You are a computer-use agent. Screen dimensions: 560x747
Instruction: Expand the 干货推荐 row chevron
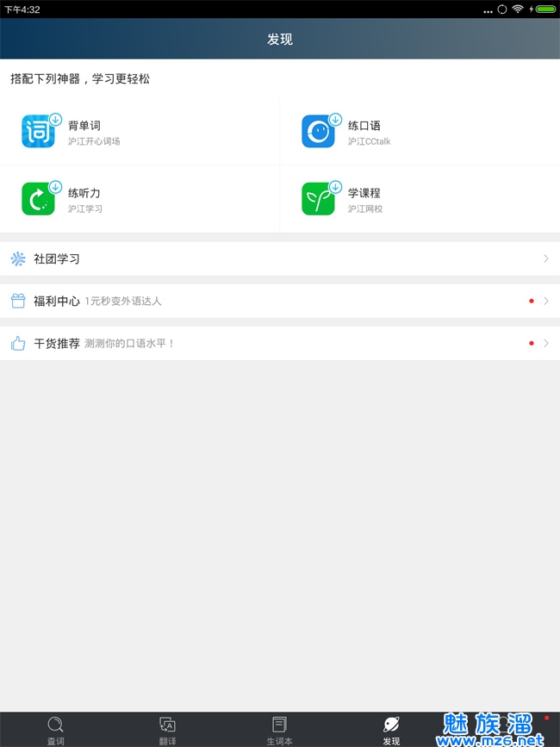(x=546, y=343)
